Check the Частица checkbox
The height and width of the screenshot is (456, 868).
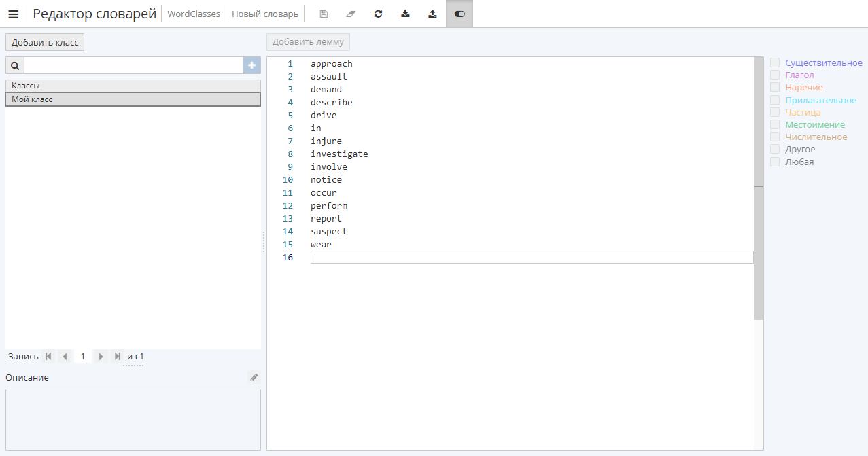(x=775, y=112)
